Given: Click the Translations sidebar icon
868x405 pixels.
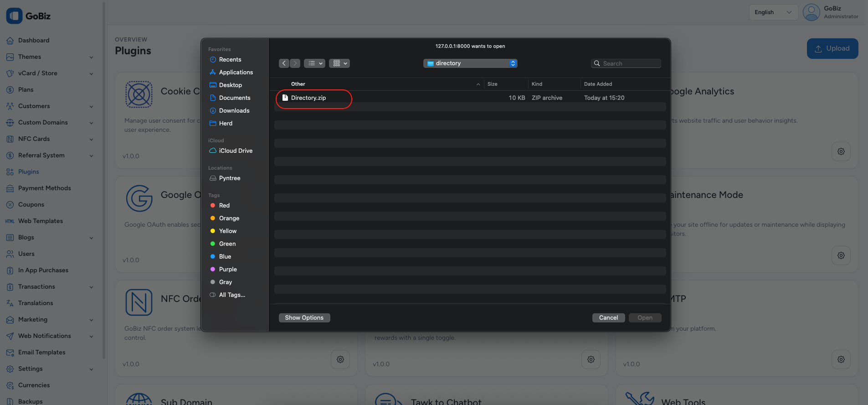Looking at the screenshot, I should [x=10, y=303].
